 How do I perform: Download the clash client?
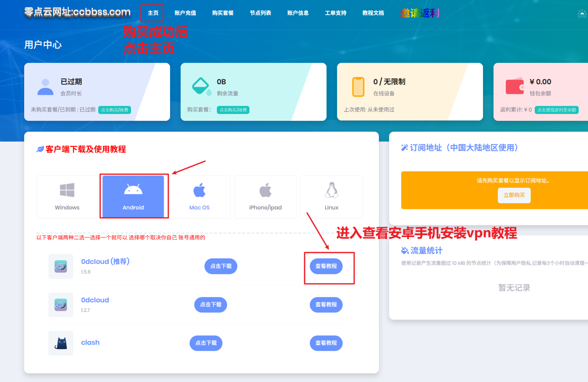[x=206, y=343]
